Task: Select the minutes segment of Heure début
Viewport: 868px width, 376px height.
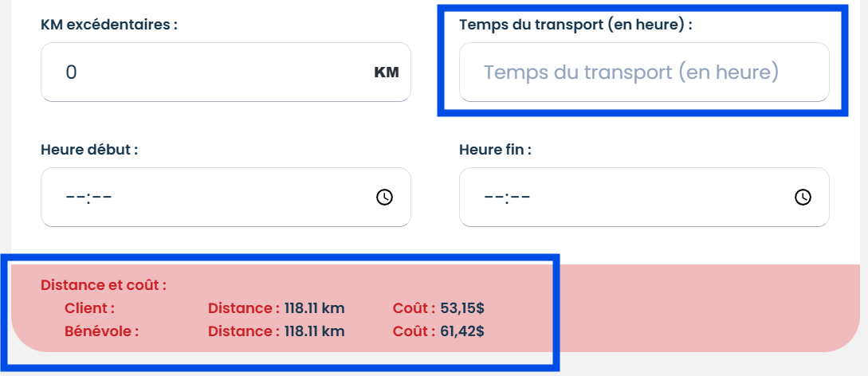Action: pos(101,197)
